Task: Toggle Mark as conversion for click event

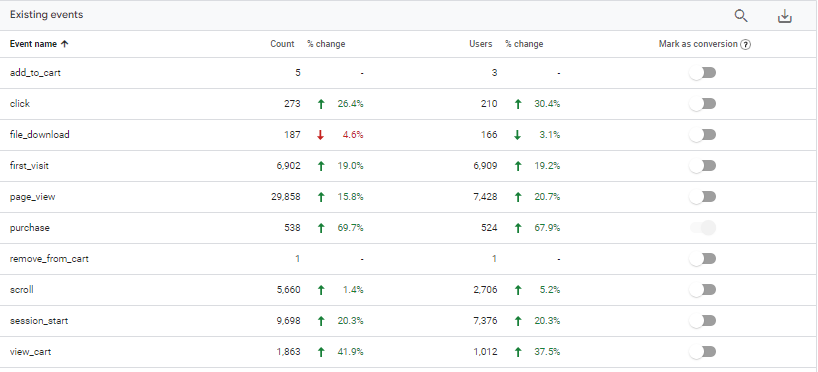Action: [x=702, y=104]
